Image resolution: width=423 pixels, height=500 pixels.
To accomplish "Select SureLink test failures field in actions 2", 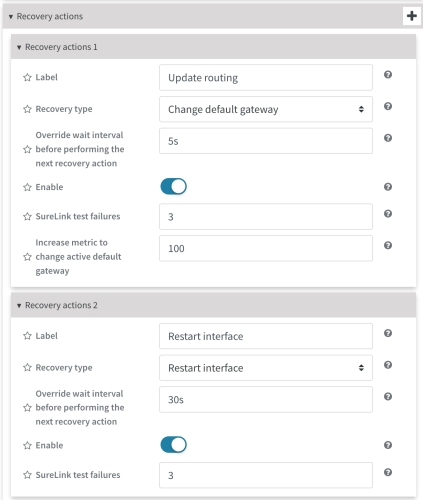I will click(x=266, y=475).
